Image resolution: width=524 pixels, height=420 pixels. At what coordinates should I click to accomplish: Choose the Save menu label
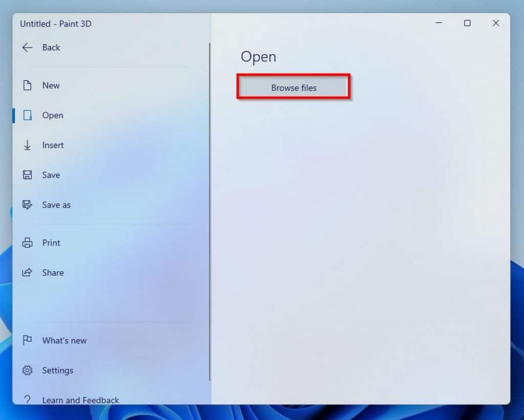point(51,175)
